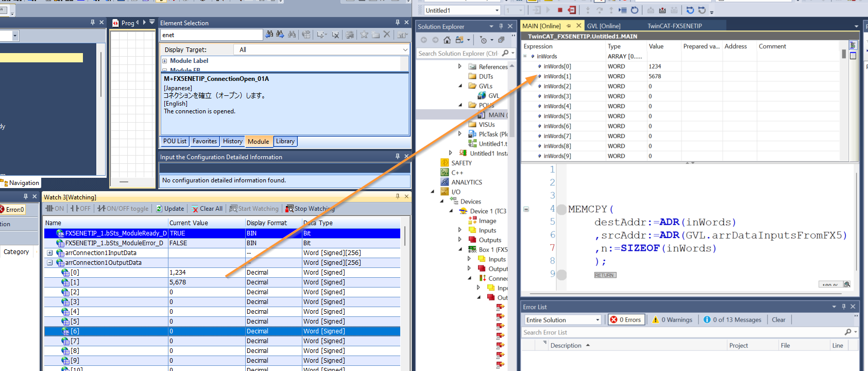The height and width of the screenshot is (371, 868).
Task: Pin the Solution Explorer panel
Action: [501, 26]
